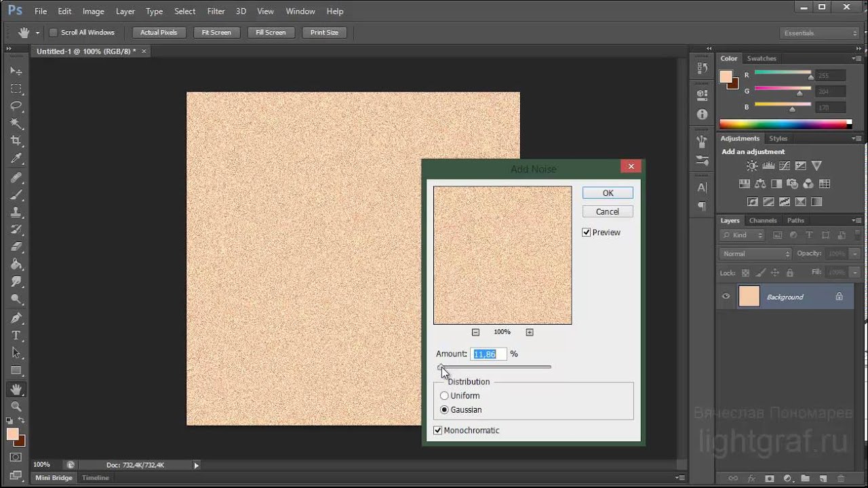
Task: Open the Normal blend mode dropdown
Action: [755, 253]
